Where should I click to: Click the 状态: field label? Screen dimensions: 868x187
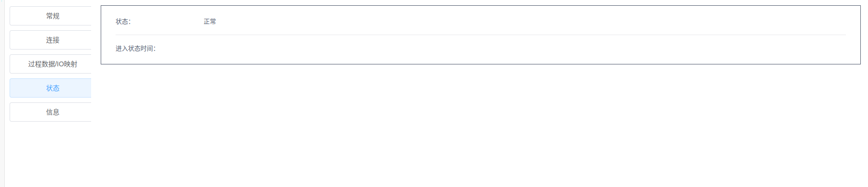click(x=123, y=22)
